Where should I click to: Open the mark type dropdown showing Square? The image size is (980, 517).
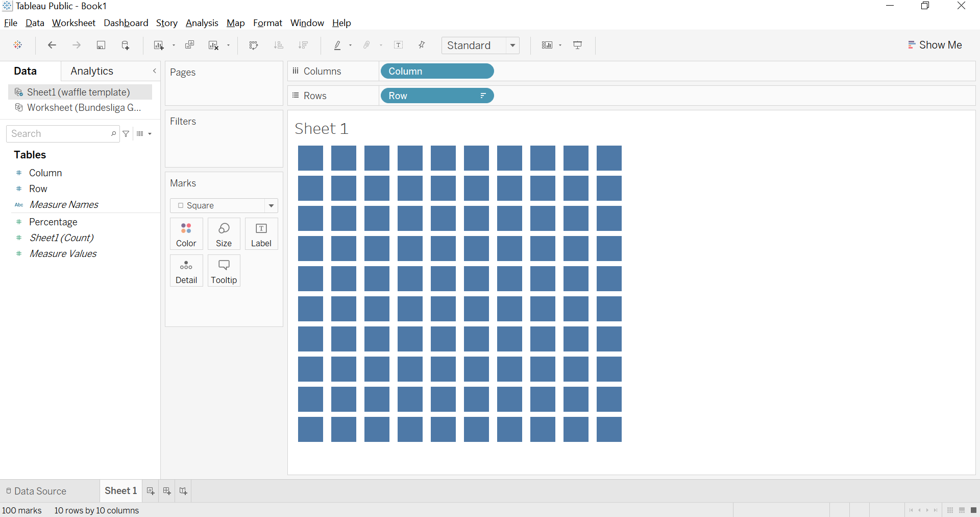tap(271, 205)
